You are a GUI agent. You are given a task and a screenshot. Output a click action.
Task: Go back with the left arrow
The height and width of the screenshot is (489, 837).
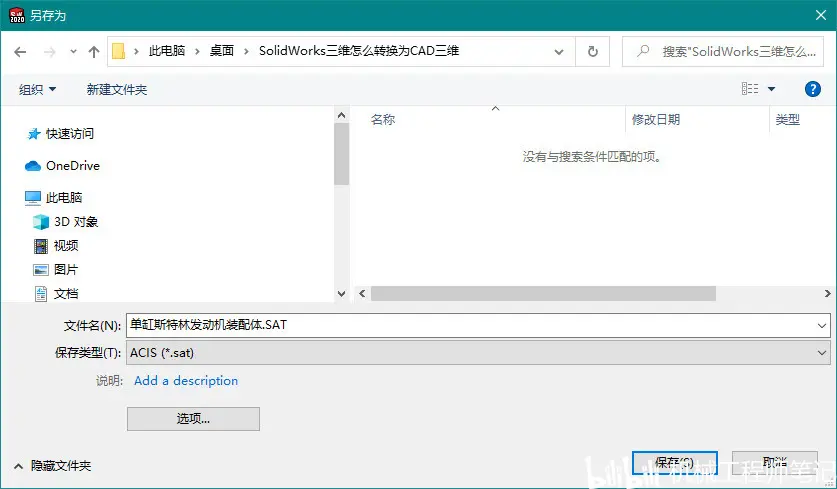pos(20,52)
